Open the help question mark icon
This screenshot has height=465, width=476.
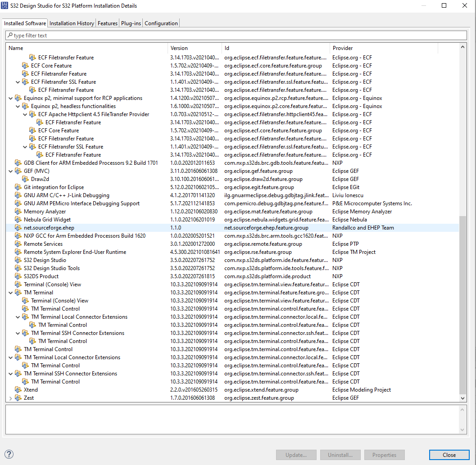[x=9, y=454]
